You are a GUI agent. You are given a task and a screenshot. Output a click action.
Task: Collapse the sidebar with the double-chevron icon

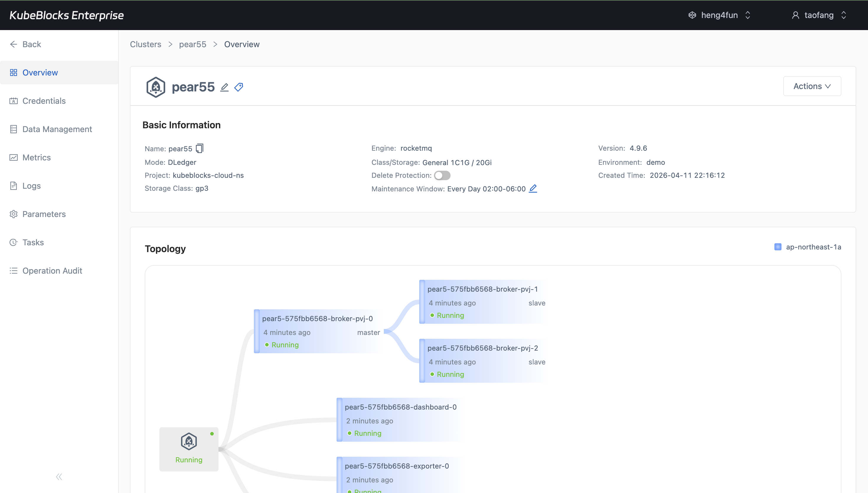(x=59, y=476)
